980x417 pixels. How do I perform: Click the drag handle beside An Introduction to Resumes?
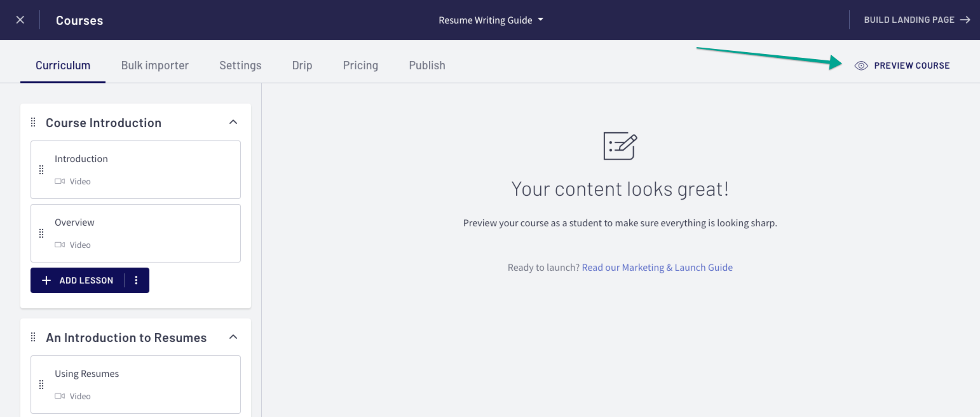[32, 337]
